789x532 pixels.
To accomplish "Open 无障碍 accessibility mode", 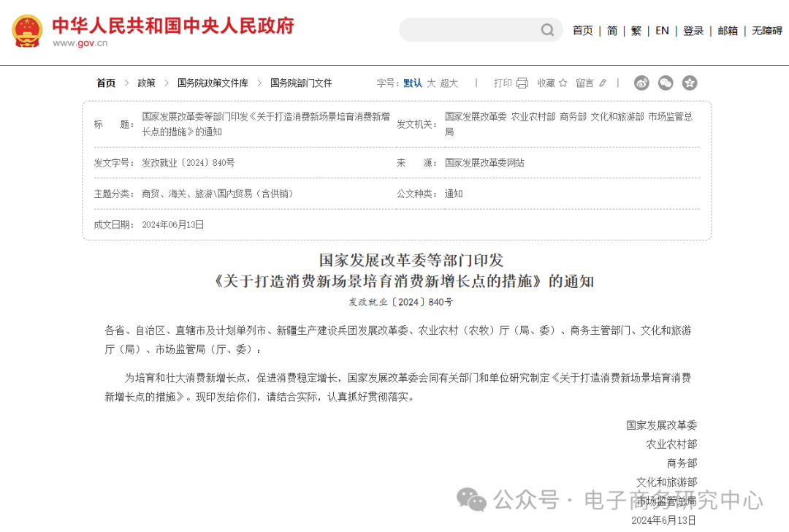I will coord(764,30).
